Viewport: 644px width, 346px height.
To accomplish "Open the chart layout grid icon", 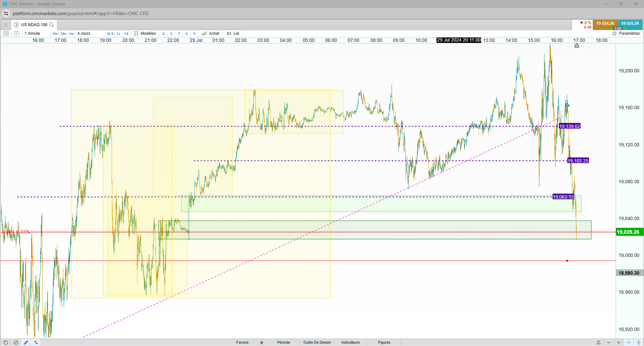I will 17,33.
